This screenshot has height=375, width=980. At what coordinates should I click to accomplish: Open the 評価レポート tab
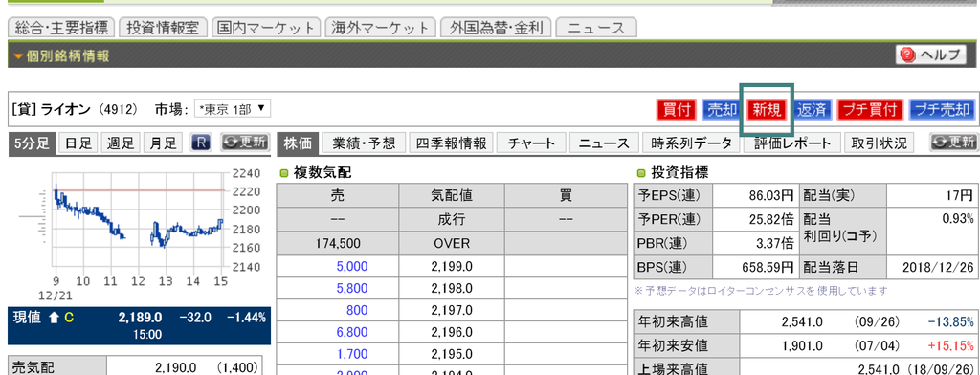pos(792,143)
